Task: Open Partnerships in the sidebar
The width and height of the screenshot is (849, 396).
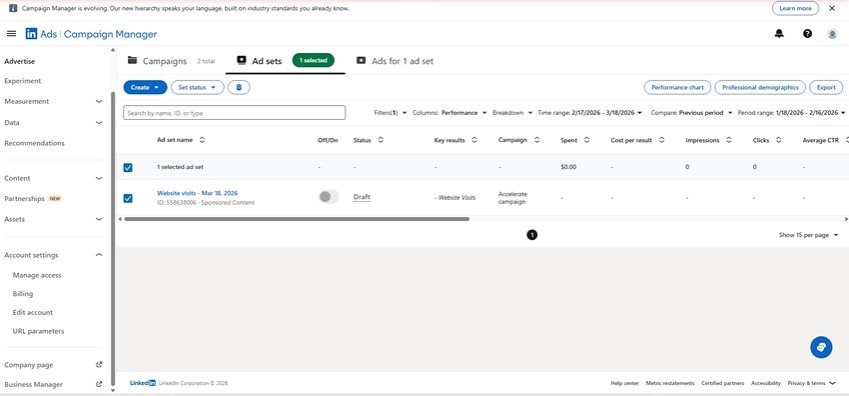Action: tap(24, 198)
